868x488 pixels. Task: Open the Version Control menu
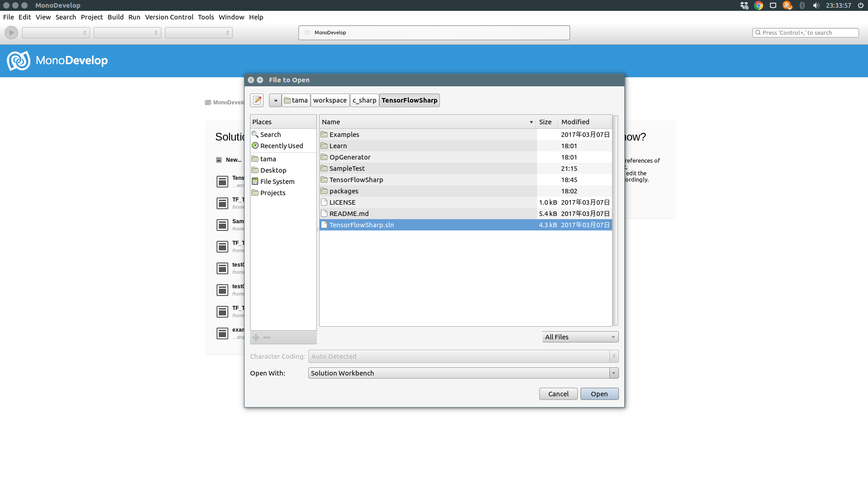coord(169,17)
